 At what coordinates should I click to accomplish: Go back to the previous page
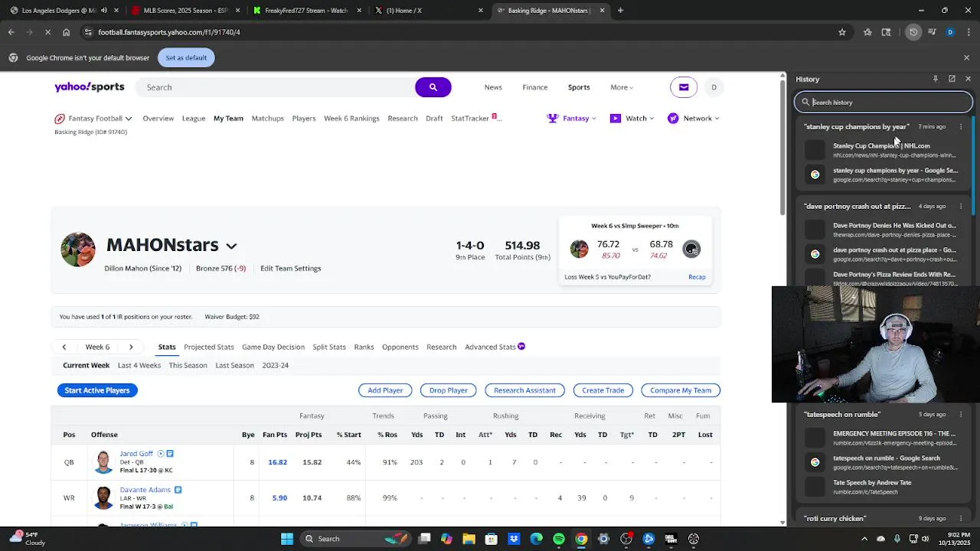tap(11, 32)
